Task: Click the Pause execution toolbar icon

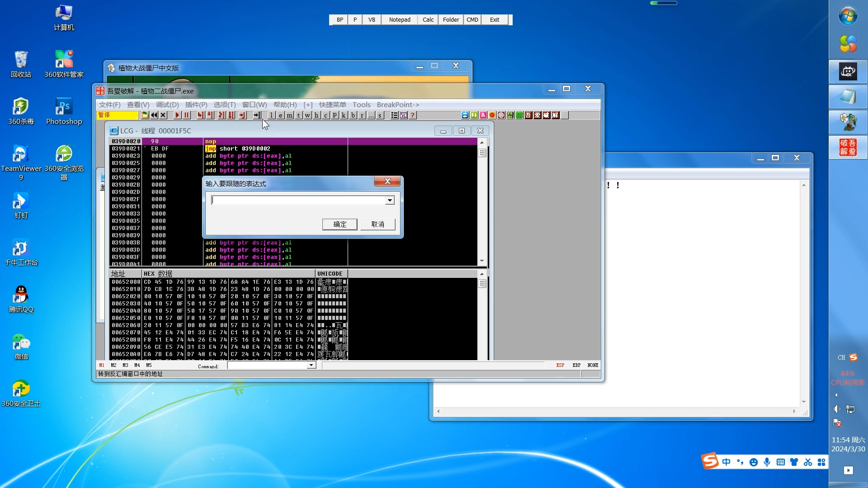Action: [x=186, y=115]
